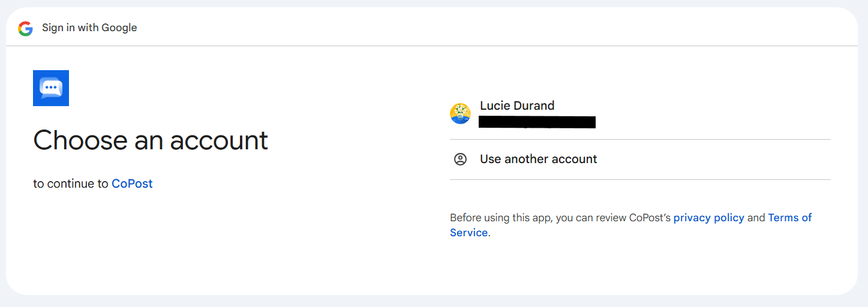
Task: Click the "Sign in with Google" header text
Action: point(89,28)
